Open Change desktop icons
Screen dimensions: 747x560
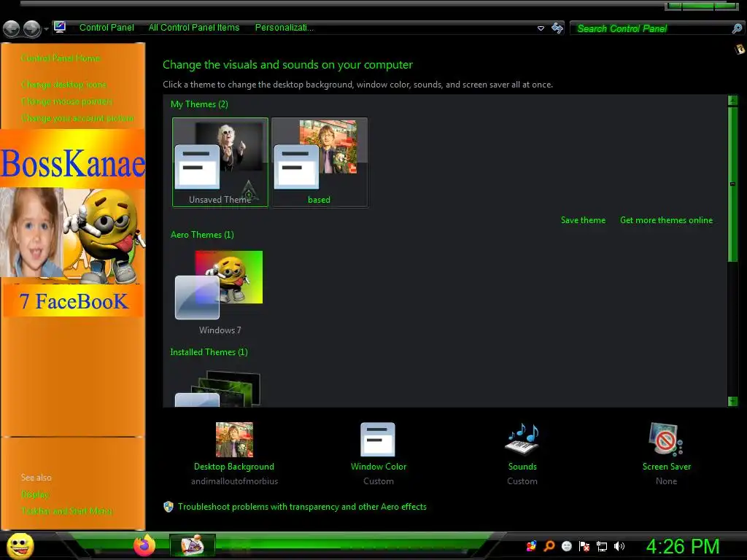coord(64,85)
